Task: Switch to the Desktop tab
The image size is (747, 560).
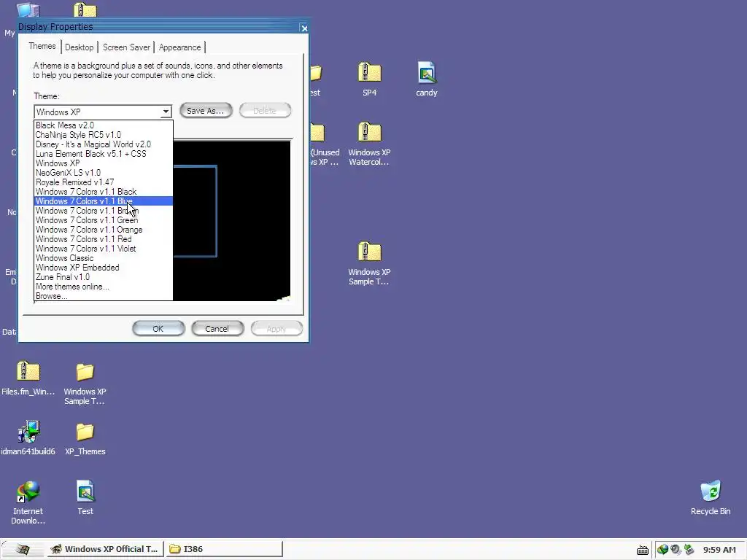Action: [x=79, y=47]
